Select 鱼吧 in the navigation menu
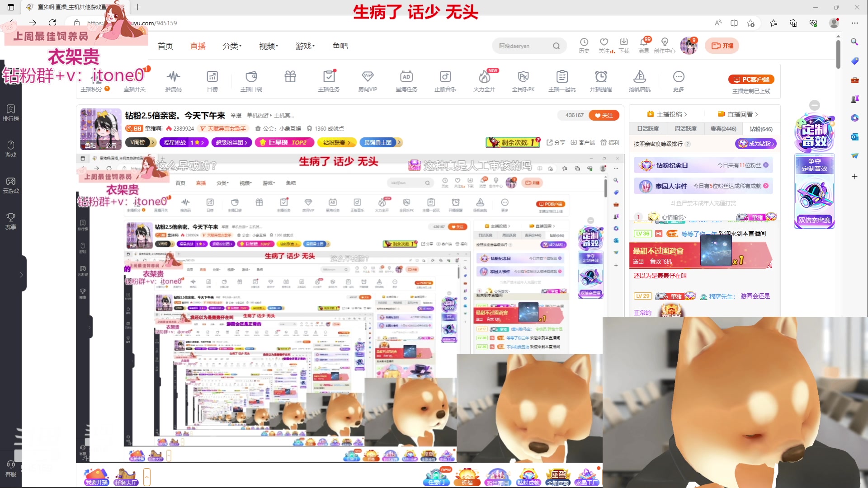The height and width of the screenshot is (488, 868). click(340, 46)
